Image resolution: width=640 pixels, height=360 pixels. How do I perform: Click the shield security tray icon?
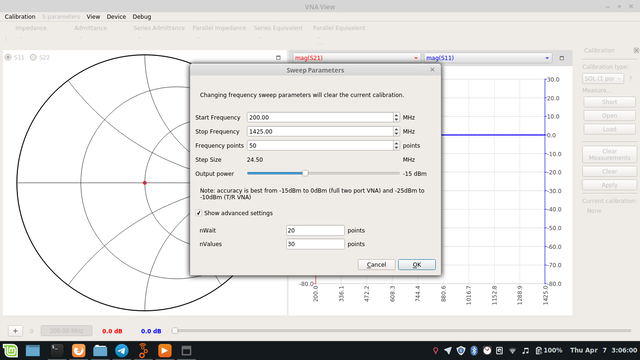pyautogui.click(x=461, y=350)
